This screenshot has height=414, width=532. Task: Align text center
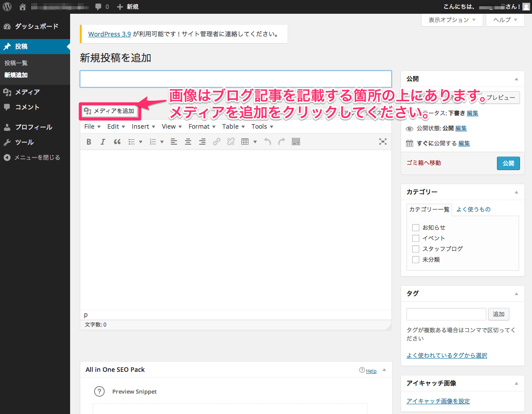188,142
